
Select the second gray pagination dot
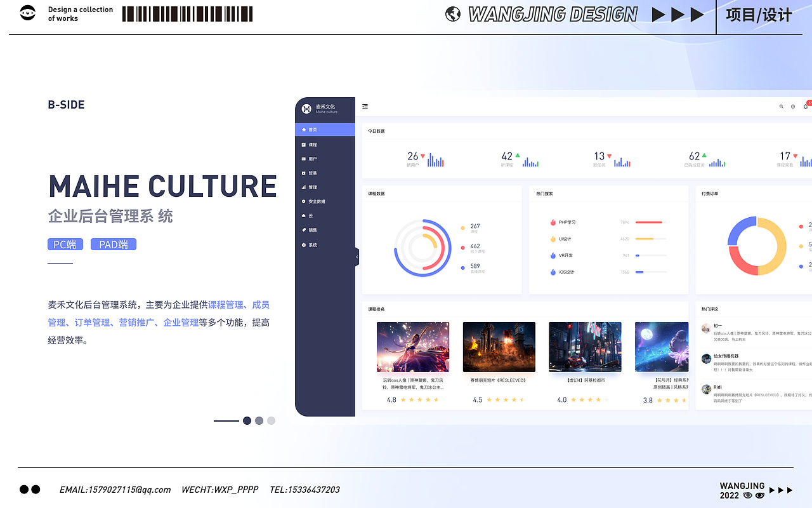(x=259, y=420)
